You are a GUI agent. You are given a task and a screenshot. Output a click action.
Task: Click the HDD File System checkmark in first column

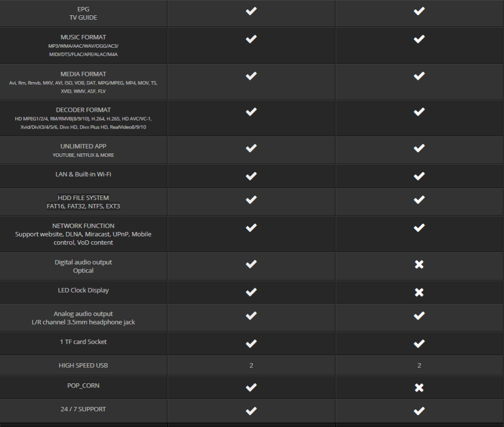pos(251,199)
